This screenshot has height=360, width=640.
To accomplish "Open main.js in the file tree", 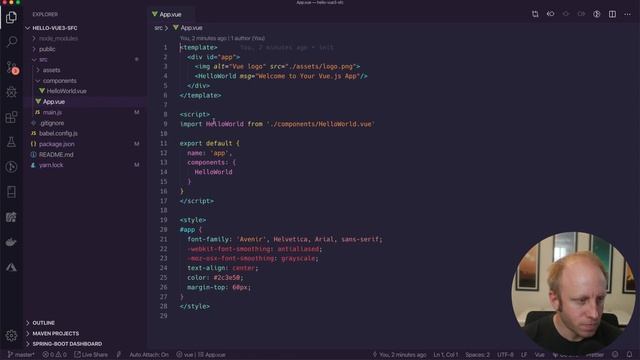I will pyautogui.click(x=52, y=112).
